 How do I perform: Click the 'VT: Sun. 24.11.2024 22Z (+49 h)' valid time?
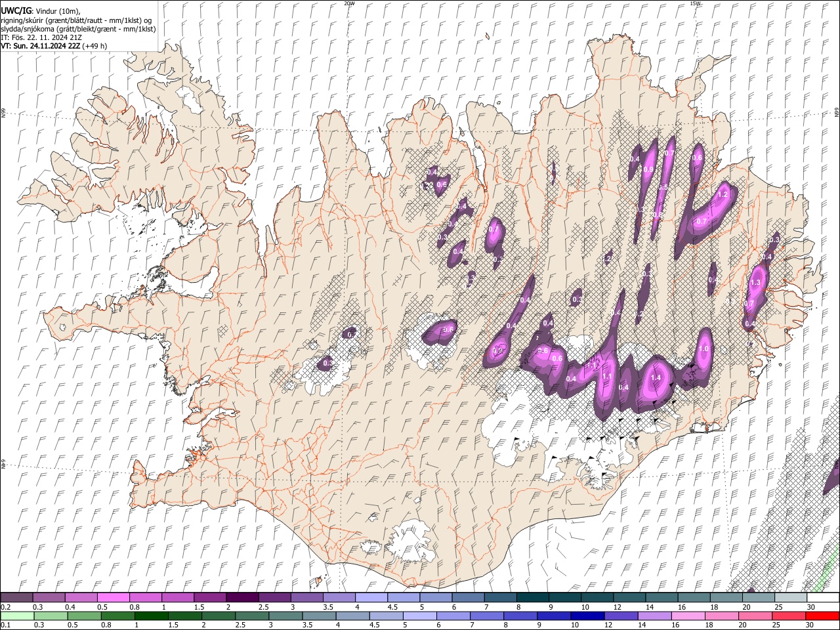[54, 46]
